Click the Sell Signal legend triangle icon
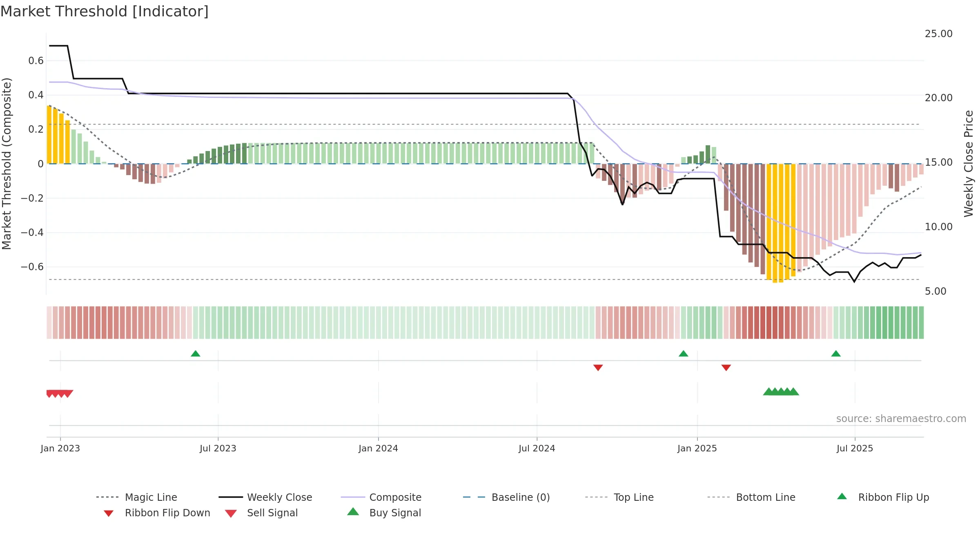 pyautogui.click(x=231, y=513)
